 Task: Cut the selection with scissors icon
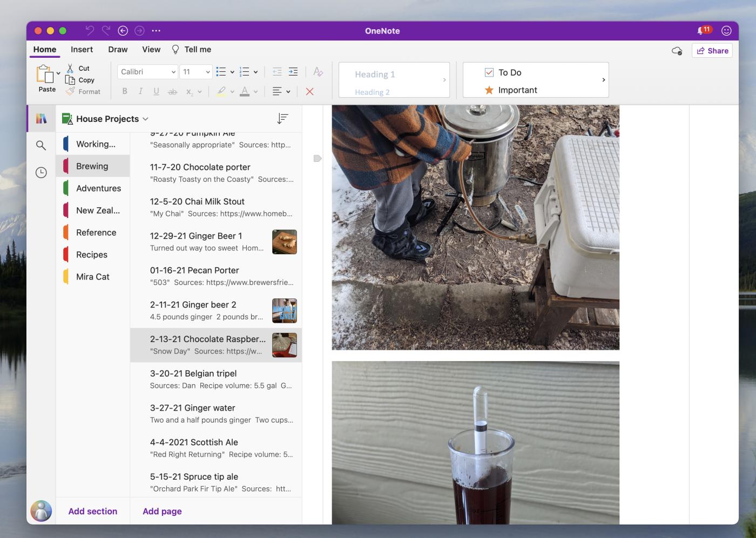70,68
